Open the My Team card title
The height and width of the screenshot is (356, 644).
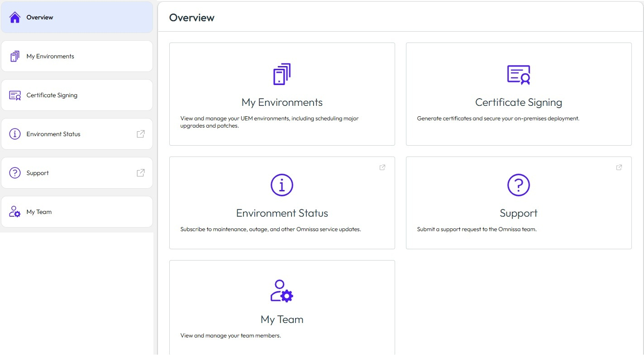tap(282, 319)
